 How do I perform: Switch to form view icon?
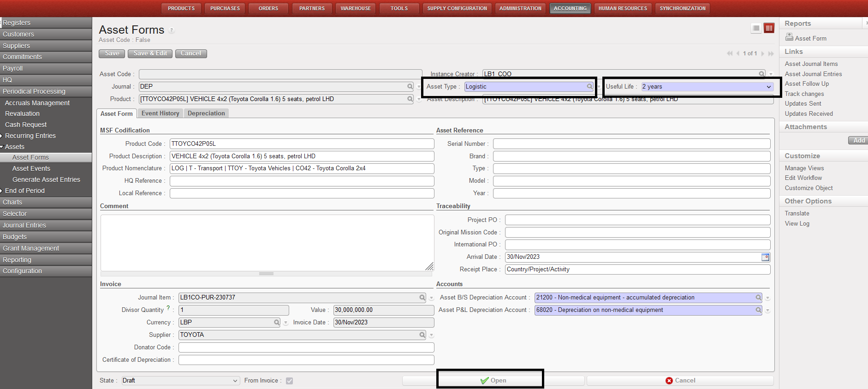click(769, 28)
